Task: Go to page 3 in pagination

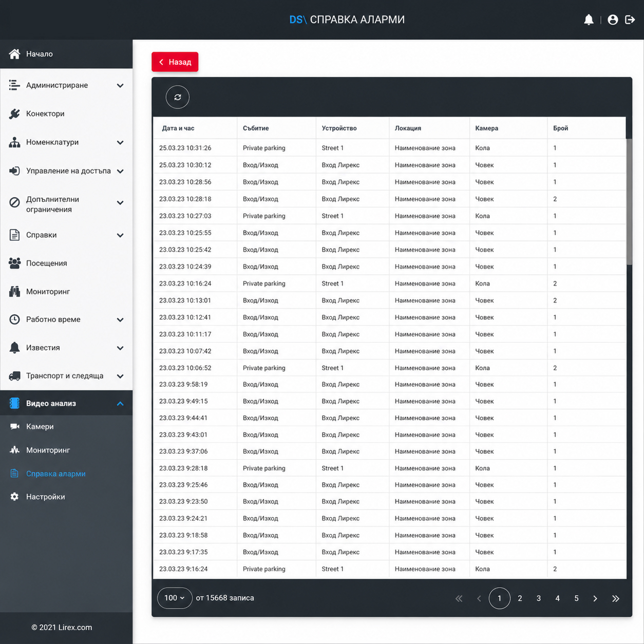Action: coord(538,598)
